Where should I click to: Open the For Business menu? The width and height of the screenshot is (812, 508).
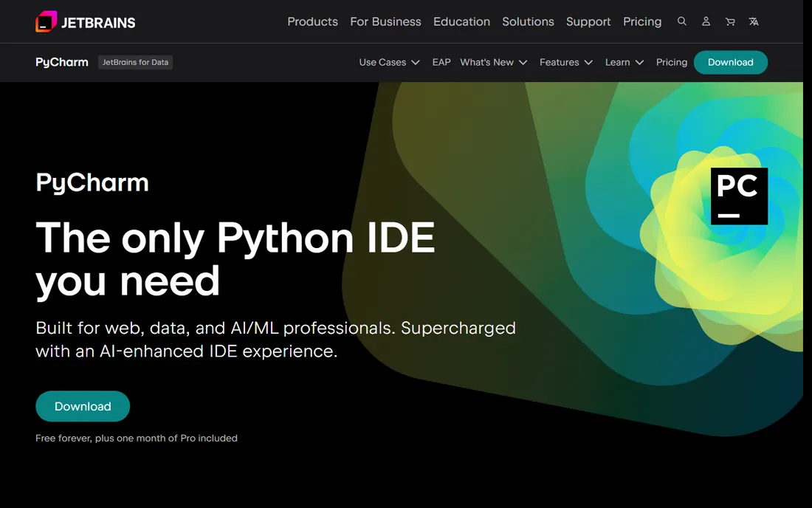point(385,21)
